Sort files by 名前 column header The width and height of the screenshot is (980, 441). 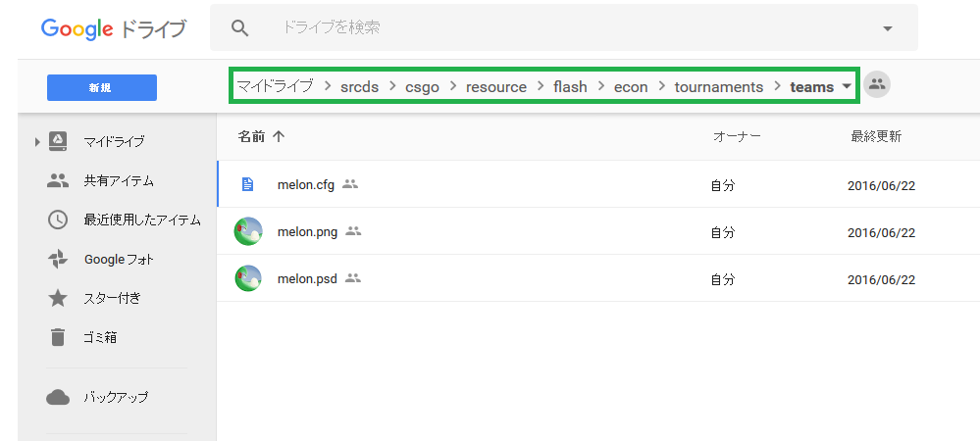[x=252, y=136]
